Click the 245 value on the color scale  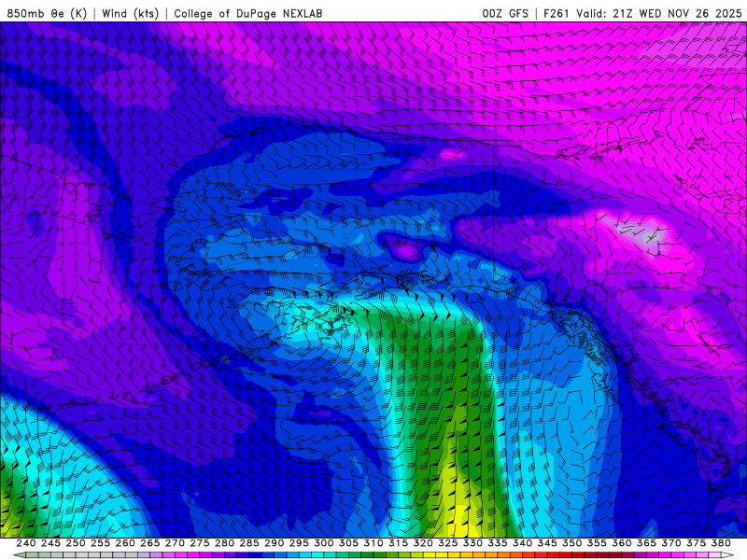(x=51, y=543)
